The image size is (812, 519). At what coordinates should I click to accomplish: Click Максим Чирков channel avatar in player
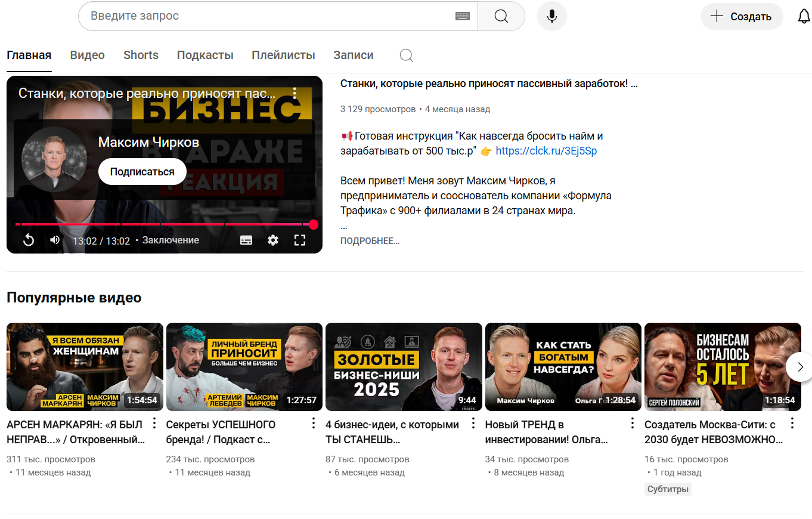click(x=54, y=159)
